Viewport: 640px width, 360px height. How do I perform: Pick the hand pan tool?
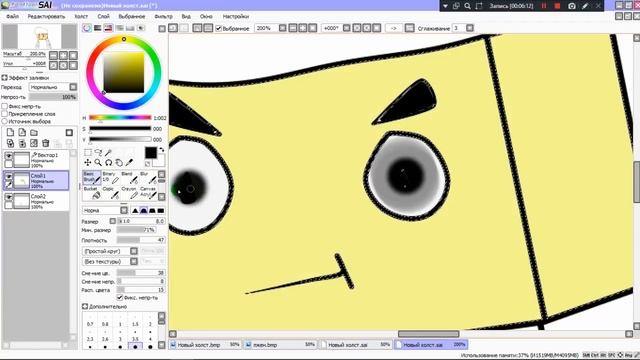(119, 162)
